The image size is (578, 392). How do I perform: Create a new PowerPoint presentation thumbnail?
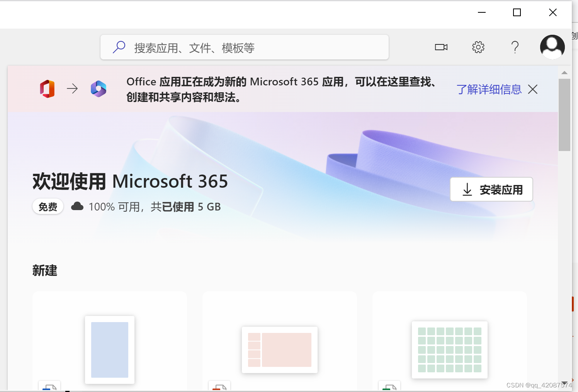pyautogui.click(x=280, y=350)
